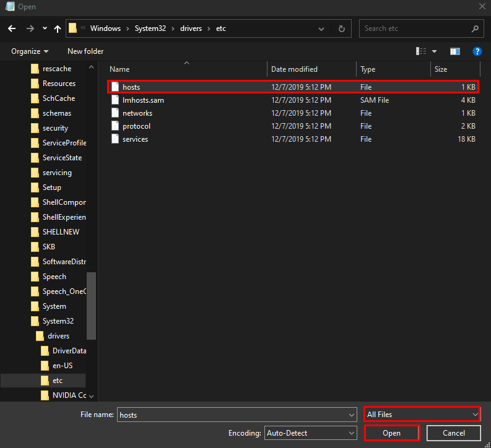The image size is (491, 448).
Task: Expand the File name dropdown arrow
Action: point(352,415)
